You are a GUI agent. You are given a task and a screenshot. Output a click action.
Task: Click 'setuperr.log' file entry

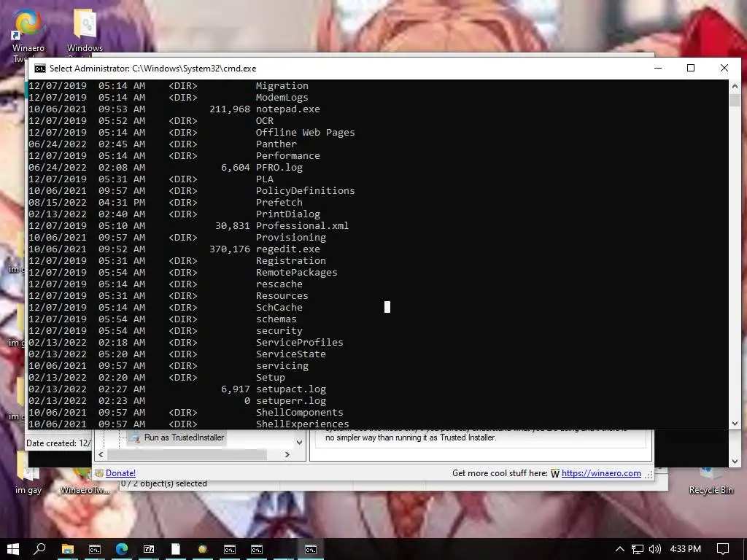click(x=291, y=400)
